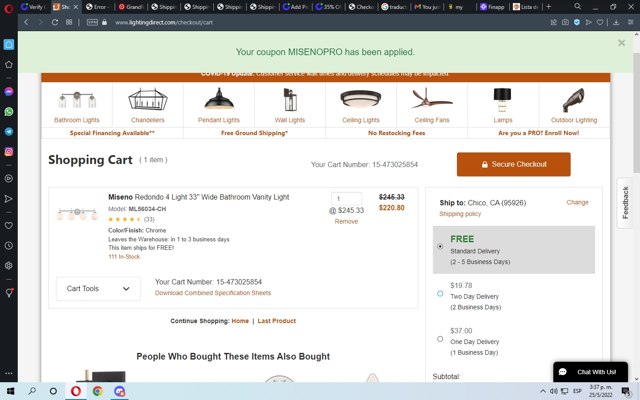Select $19.78 Two Day Delivery option
This screenshot has height=400, width=640.
tap(440, 293)
